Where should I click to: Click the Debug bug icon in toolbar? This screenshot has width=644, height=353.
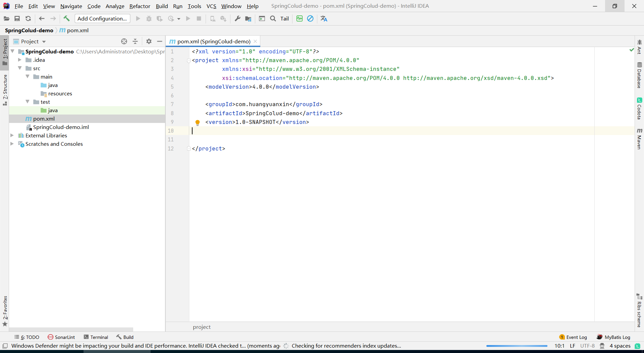149,19
